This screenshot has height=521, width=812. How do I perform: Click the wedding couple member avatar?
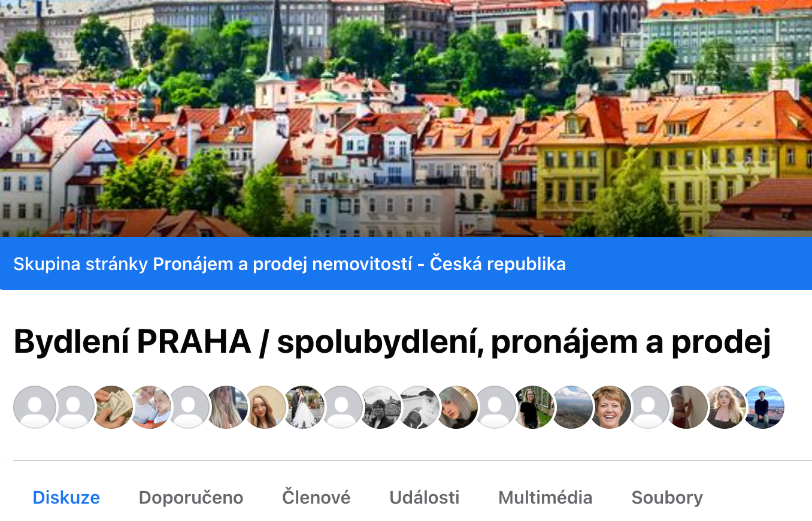pyautogui.click(x=304, y=407)
